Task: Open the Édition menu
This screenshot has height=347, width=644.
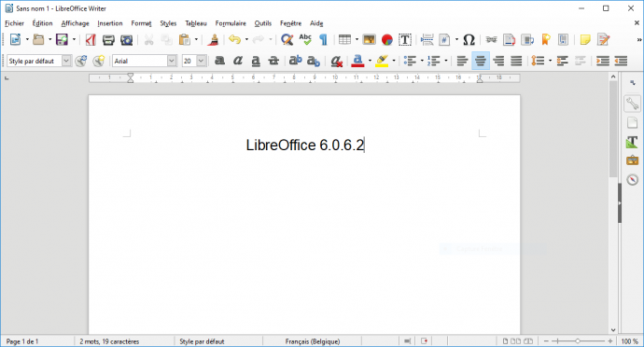Action: (42, 23)
